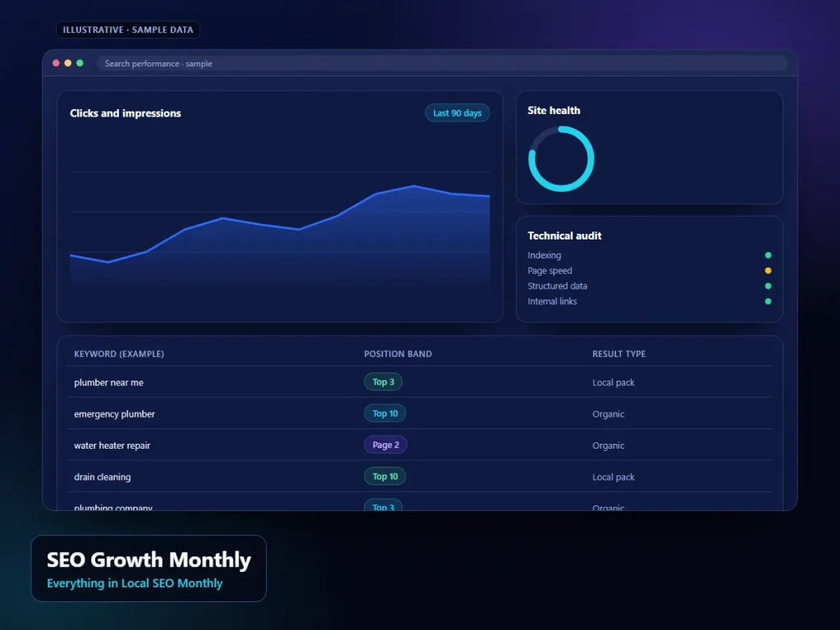Click Everything in Local SEO Monthly subtitle
This screenshot has width=840, height=630.
tap(135, 583)
